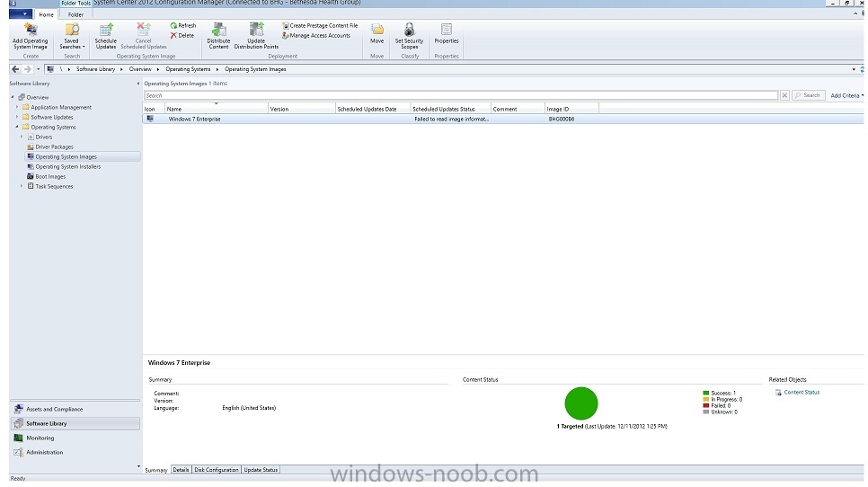The height and width of the screenshot is (487, 868).
Task: Clear the search with X button
Action: coord(784,96)
